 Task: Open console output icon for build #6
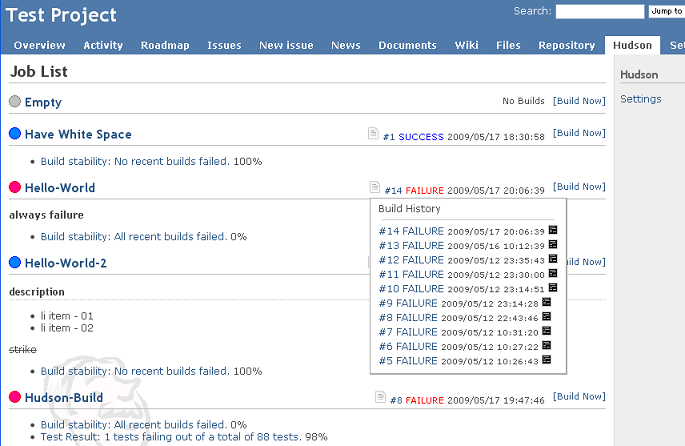pyautogui.click(x=547, y=345)
